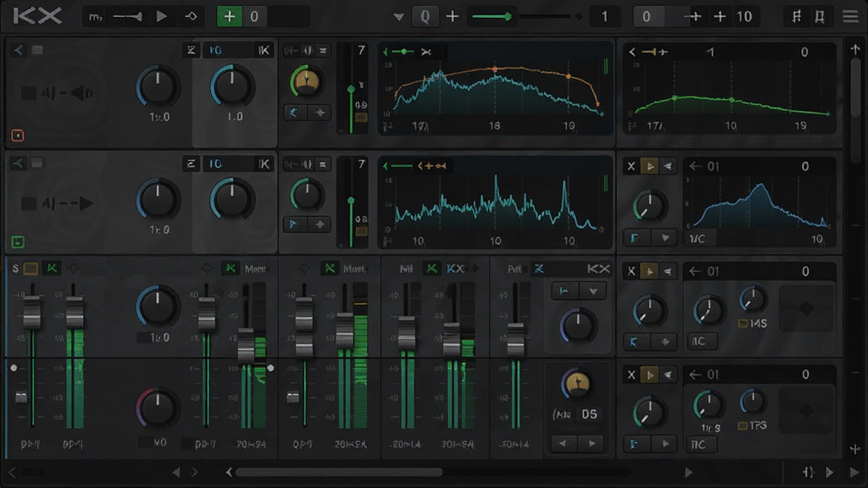The width and height of the screenshot is (868, 488).
Task: Click the blue flag button at the bottom-right panel's lower left
Action: coord(634,444)
